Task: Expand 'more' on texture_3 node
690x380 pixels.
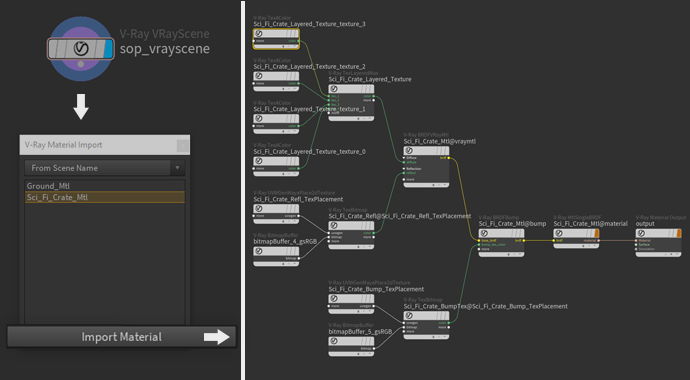Action: [x=255, y=41]
